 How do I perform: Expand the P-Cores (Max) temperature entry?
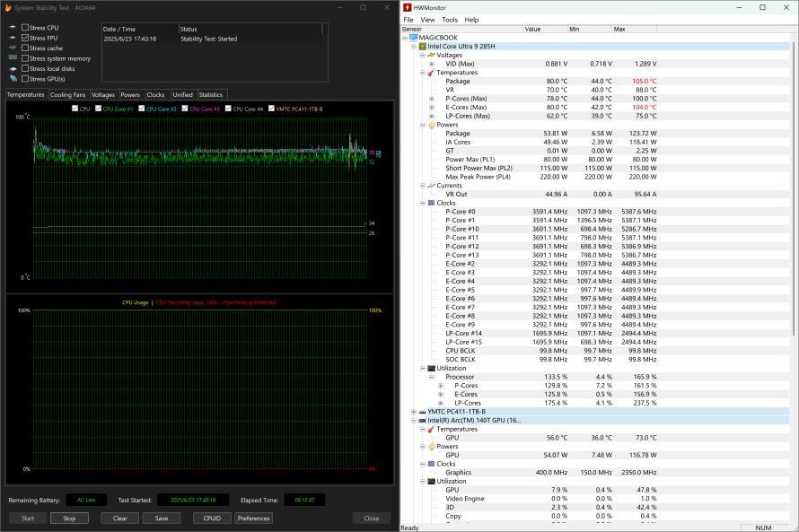pyautogui.click(x=432, y=99)
